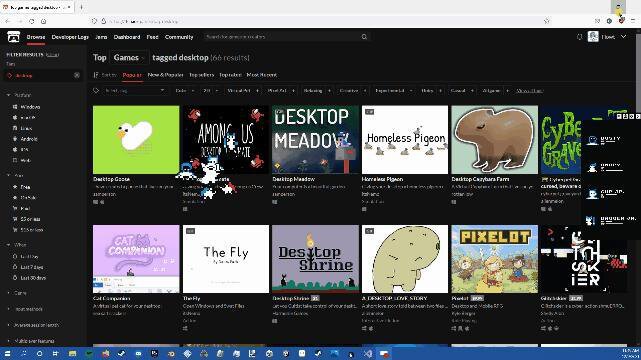Viewport: 641px width, 360px height.
Task: Click the user avatar picture
Action: pos(593,37)
